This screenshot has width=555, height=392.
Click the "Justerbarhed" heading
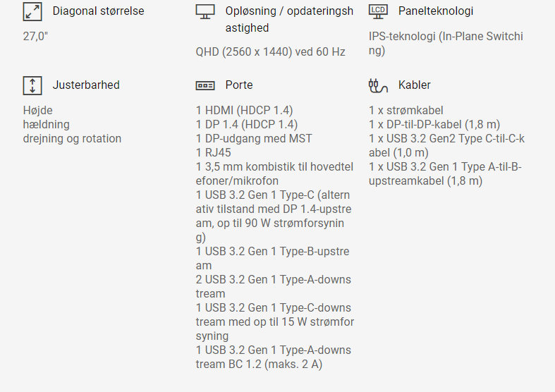(x=86, y=85)
